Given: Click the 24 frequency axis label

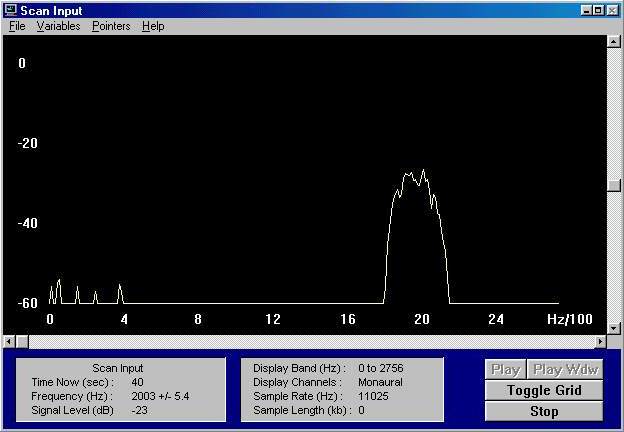Looking at the screenshot, I should 495,319.
